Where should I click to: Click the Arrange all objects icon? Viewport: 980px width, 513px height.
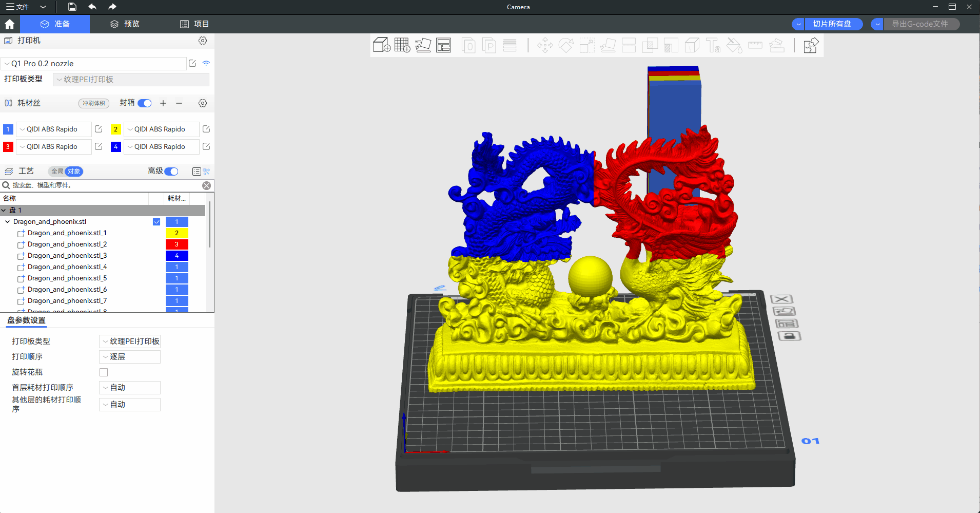(x=443, y=45)
